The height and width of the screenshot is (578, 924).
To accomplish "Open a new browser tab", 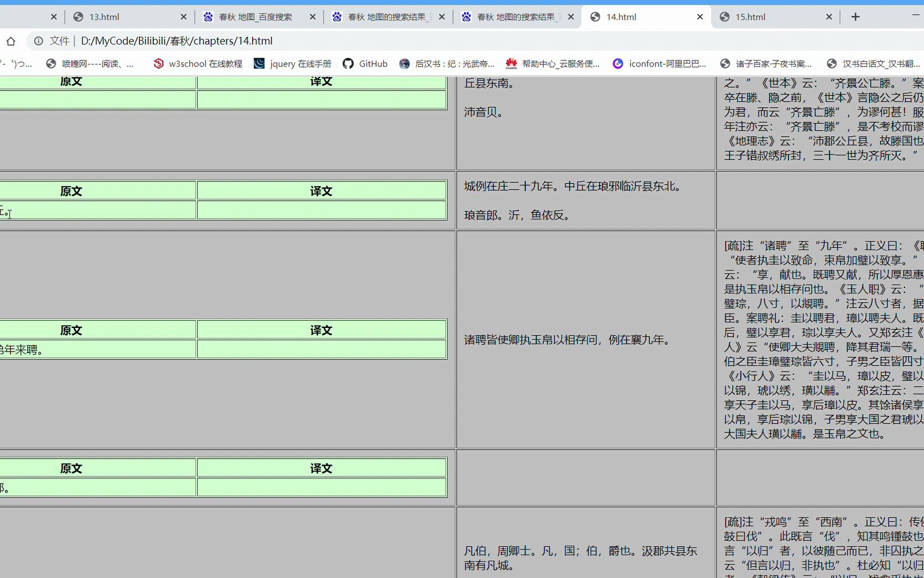I will (856, 17).
